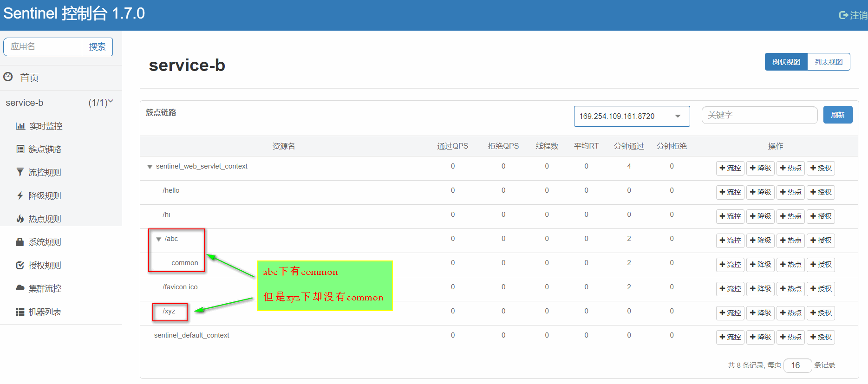Select the /hello resource row name
The height and width of the screenshot is (384, 868).
tap(171, 190)
